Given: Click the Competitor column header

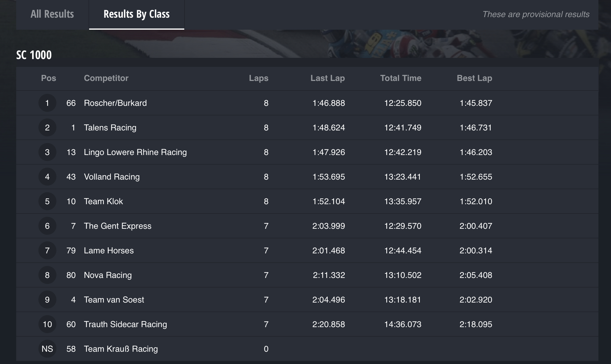Looking at the screenshot, I should (x=106, y=78).
